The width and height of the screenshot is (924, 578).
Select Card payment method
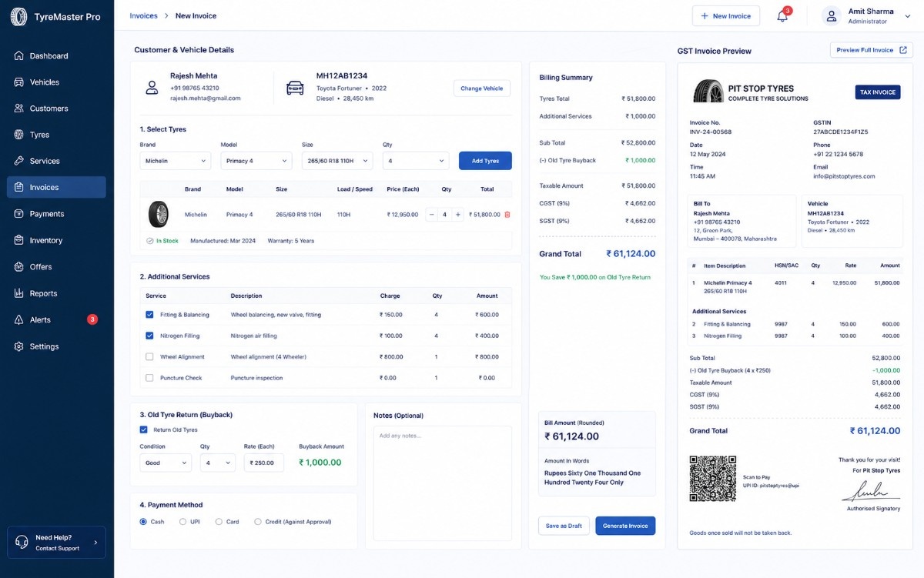coord(219,522)
